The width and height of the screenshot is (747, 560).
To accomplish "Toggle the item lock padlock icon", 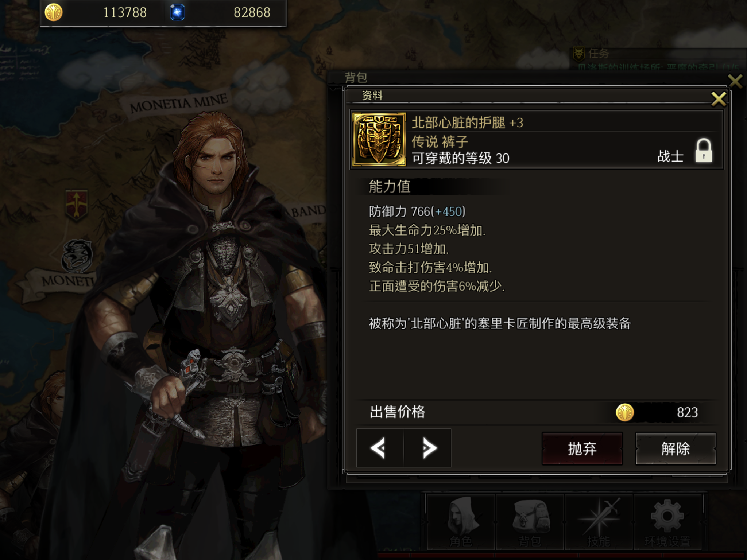I will point(703,150).
